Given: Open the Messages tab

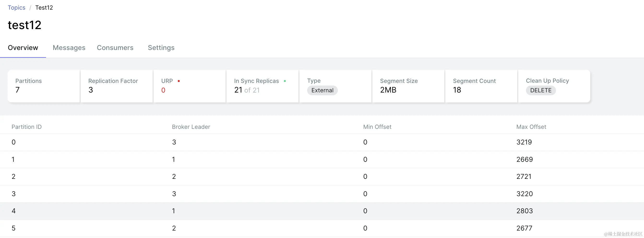Looking at the screenshot, I should pos(69,48).
